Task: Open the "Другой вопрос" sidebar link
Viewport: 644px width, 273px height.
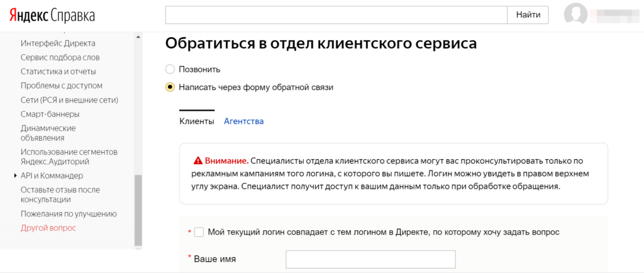Action: coord(48,228)
